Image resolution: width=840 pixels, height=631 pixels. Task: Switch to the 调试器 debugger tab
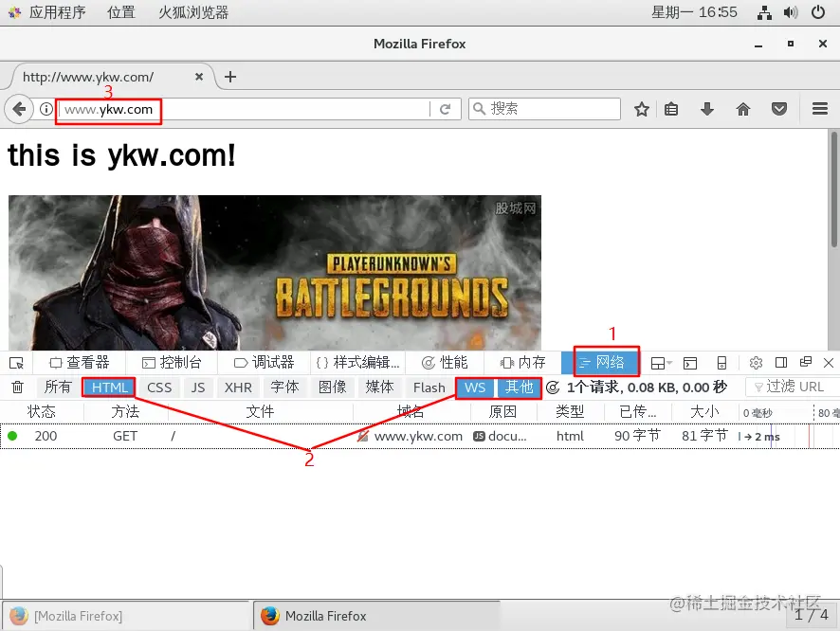265,363
